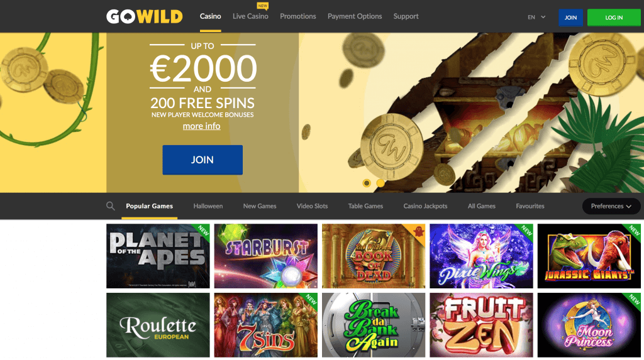This screenshot has width=644, height=360.
Task: Open the Casino Jackpots tab
Action: pos(425,206)
